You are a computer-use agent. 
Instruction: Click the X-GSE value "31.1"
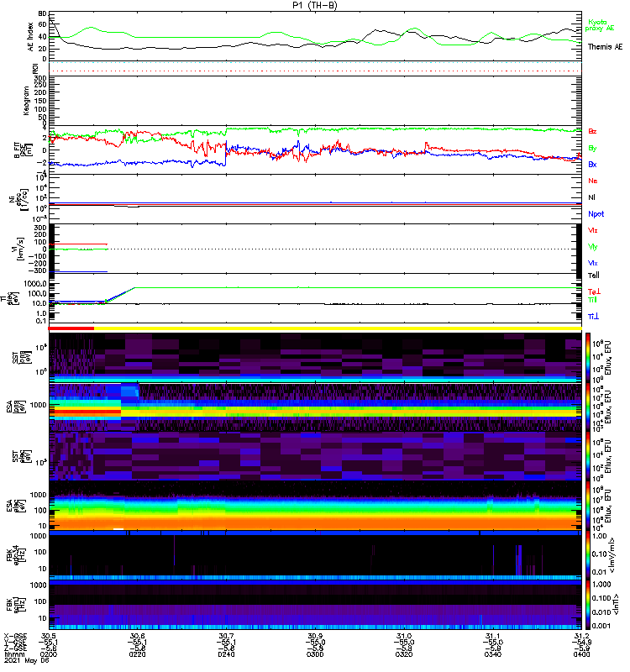(x=493, y=636)
